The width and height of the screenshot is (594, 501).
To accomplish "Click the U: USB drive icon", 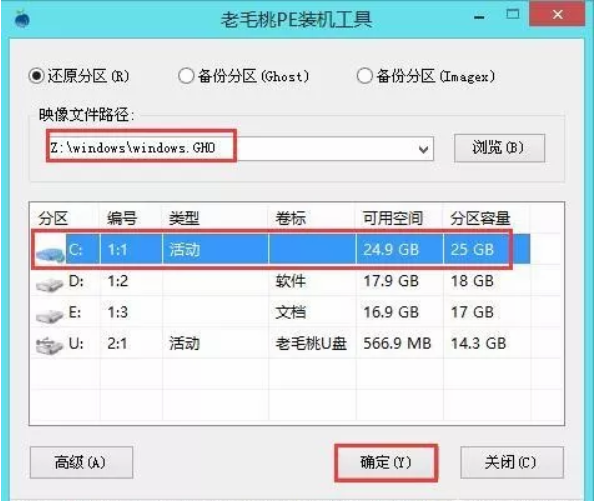I will (x=50, y=345).
